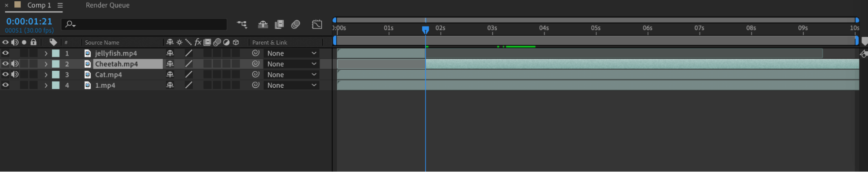Expand the jellyfish.mp4 layer properties

coord(46,53)
